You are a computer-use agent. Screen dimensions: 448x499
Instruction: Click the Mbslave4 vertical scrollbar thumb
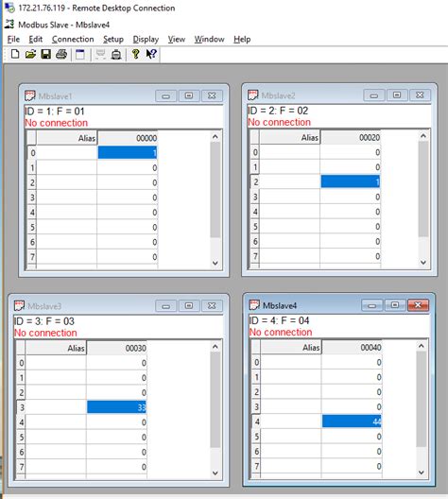point(422,399)
